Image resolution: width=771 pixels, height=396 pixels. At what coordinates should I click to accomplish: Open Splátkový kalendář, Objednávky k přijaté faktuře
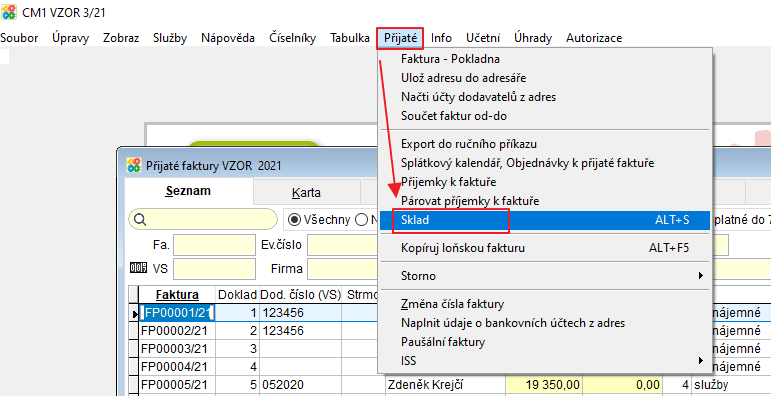click(545, 163)
